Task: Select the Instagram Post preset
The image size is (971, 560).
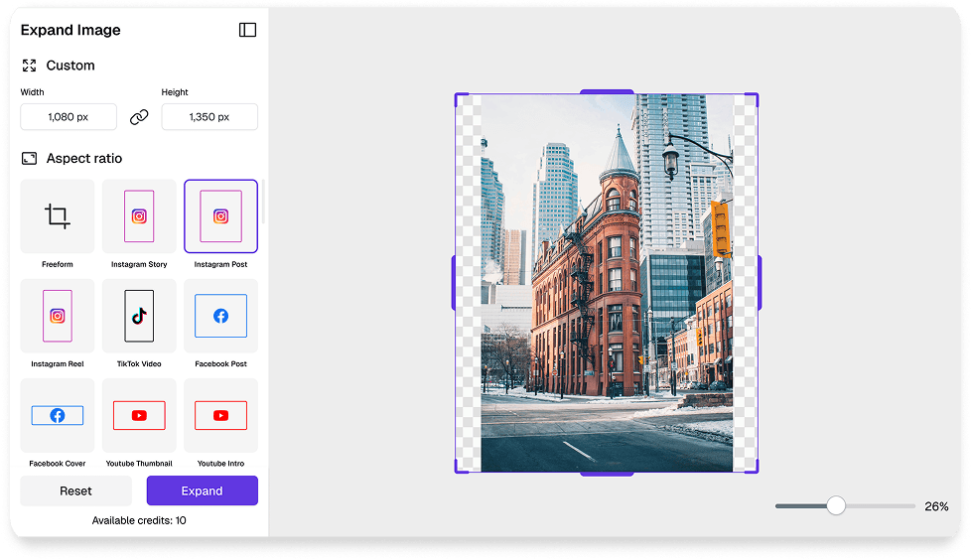Action: coord(220,216)
